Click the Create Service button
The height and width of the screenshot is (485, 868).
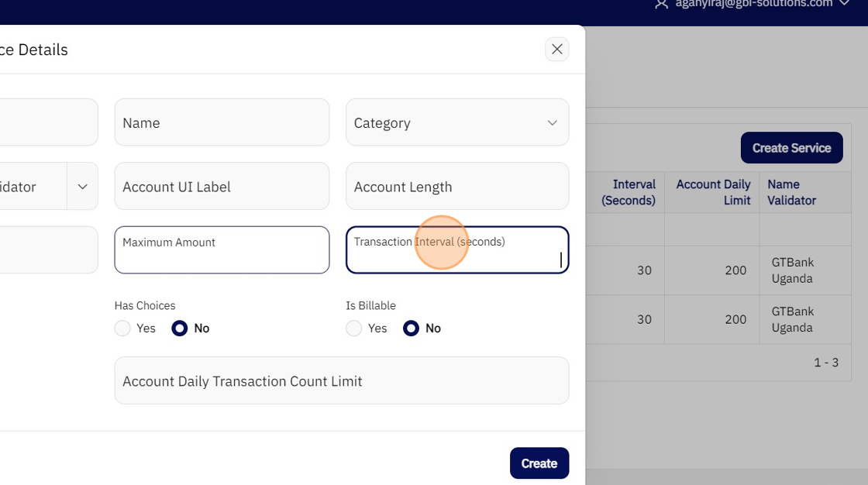click(791, 147)
